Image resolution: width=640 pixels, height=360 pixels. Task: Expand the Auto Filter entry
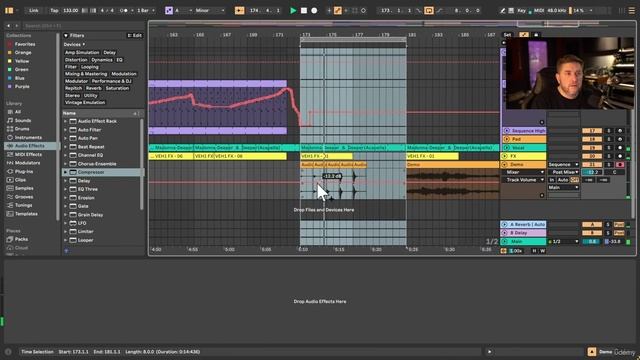pyautogui.click(x=65, y=130)
